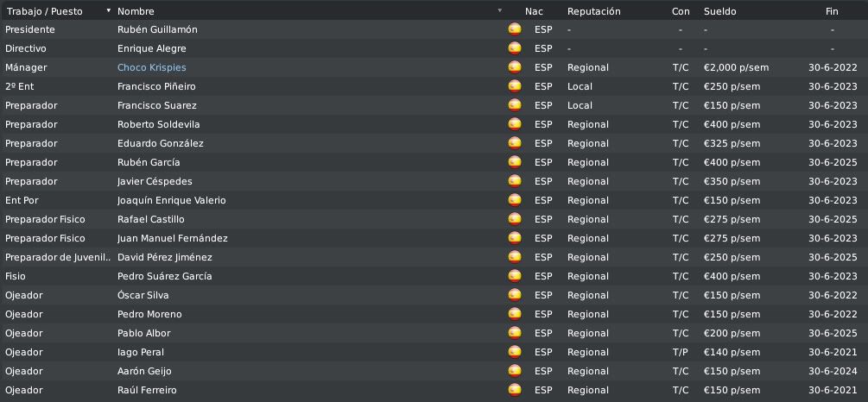Select Joaquín Enrique Valerio goalkeeper coach row
Viewport: 868px width, 402px height.
(x=434, y=200)
